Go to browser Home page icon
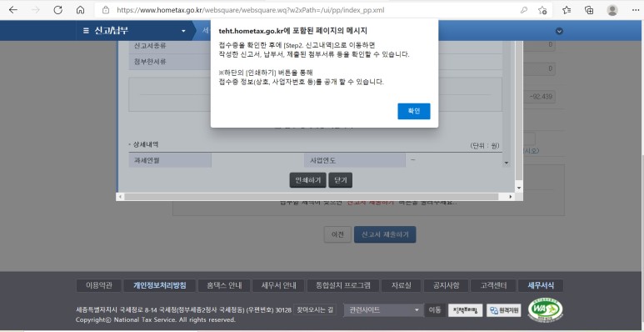The height and width of the screenshot is (332, 644). coord(81,10)
